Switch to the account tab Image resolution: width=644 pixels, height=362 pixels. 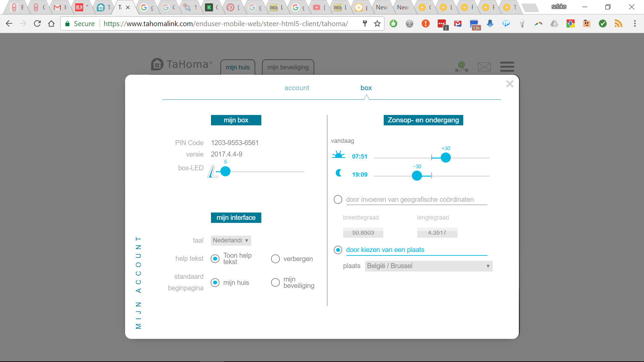(x=297, y=88)
